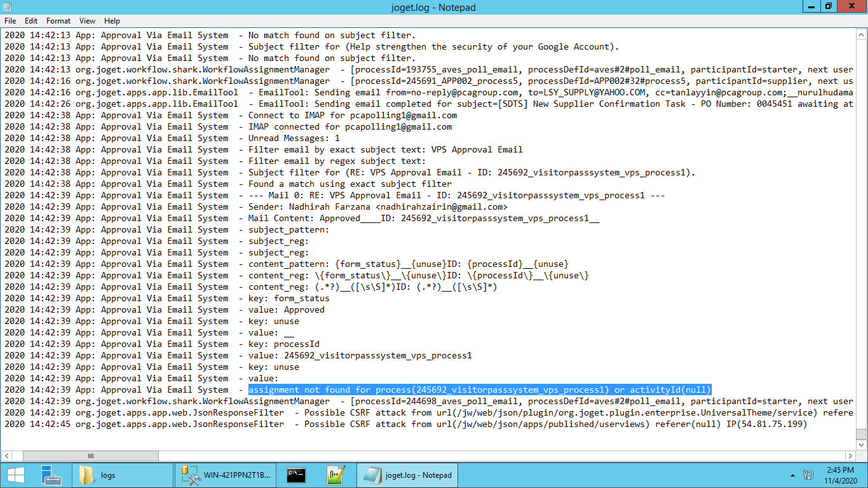868x488 pixels.
Task: Open the Windows Start menu
Action: point(16,475)
